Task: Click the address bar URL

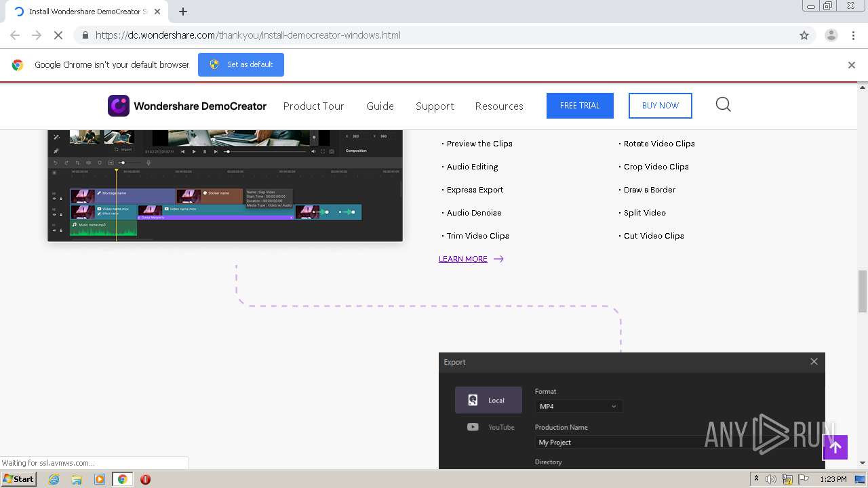Action: tap(248, 35)
